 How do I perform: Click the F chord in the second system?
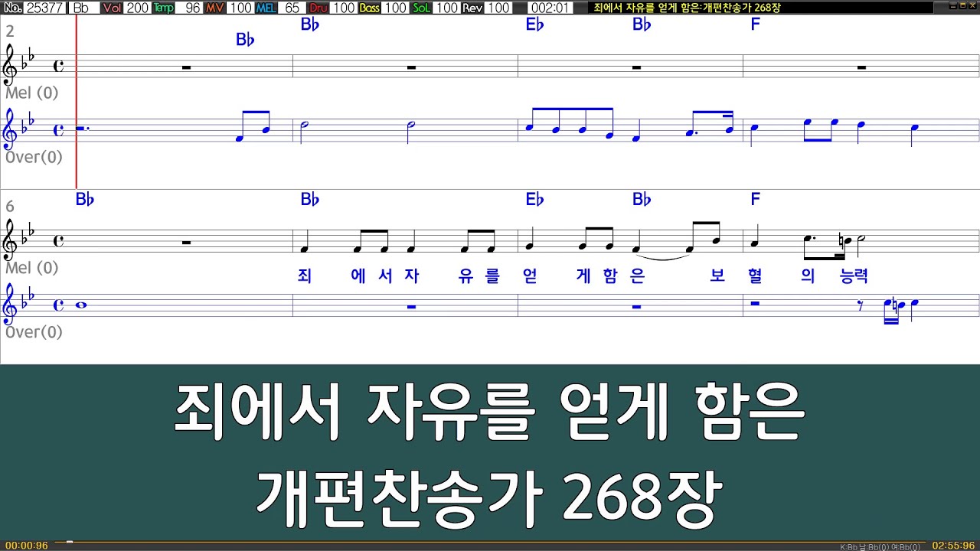(x=755, y=200)
